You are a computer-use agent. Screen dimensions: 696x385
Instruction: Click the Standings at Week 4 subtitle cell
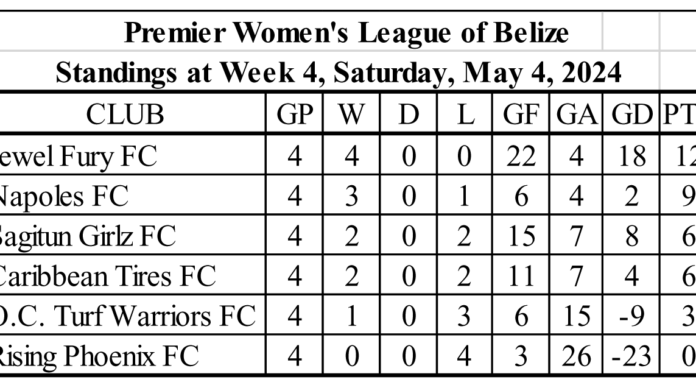click(338, 72)
